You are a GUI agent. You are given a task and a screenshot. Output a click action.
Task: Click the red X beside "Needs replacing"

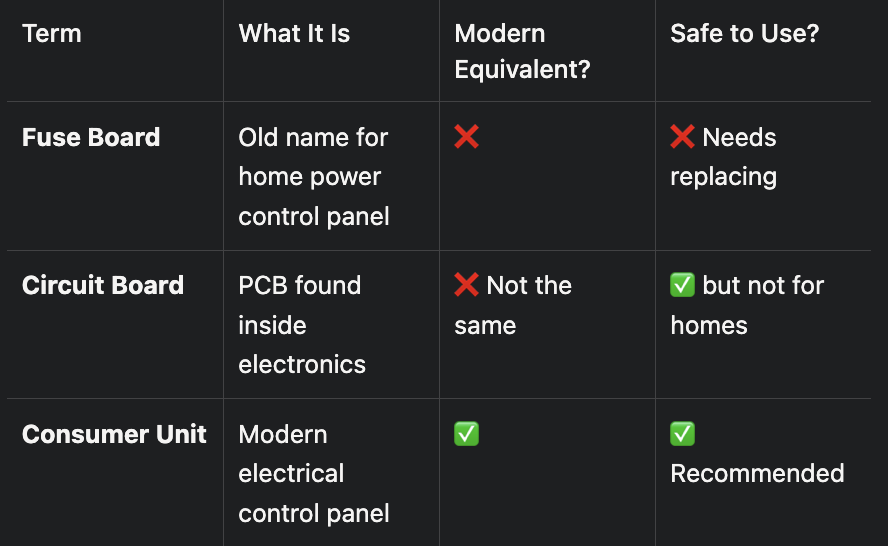point(682,137)
